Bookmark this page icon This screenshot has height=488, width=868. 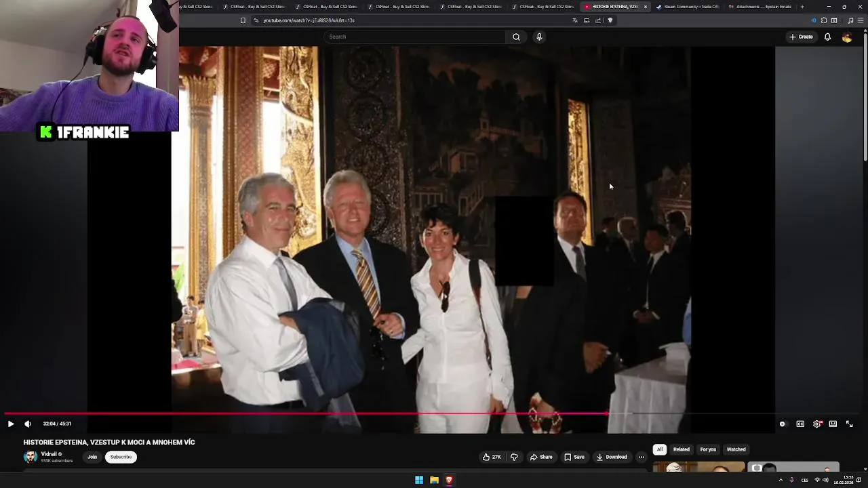click(243, 20)
